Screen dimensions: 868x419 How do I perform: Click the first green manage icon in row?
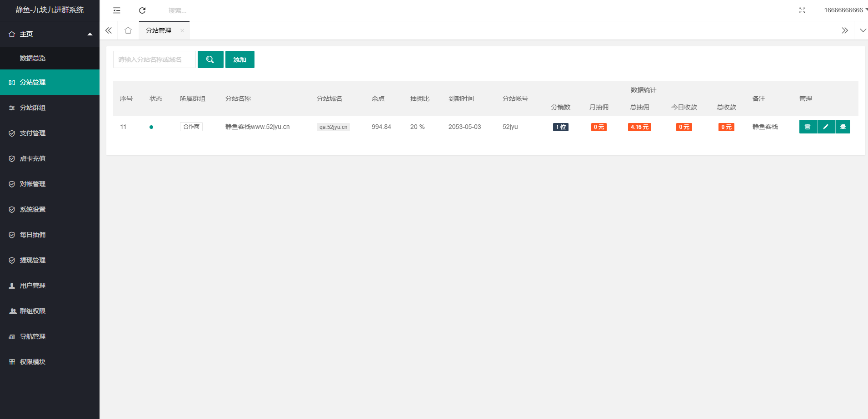pos(808,127)
